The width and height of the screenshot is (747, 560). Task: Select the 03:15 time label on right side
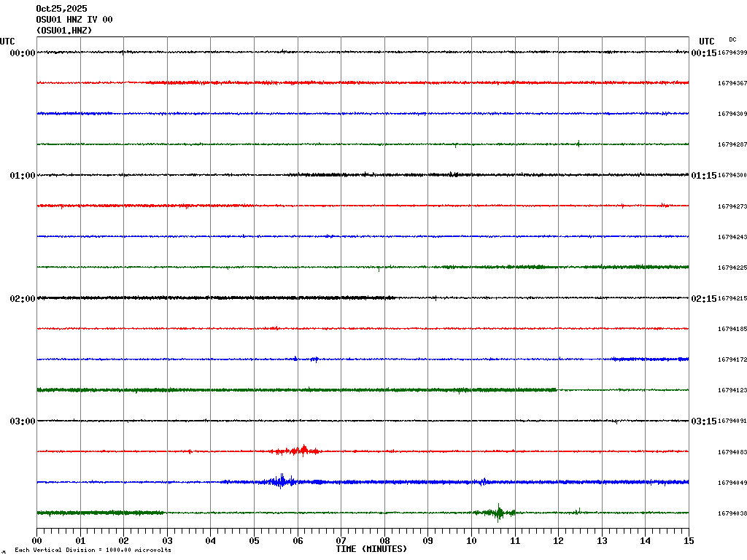tap(704, 421)
